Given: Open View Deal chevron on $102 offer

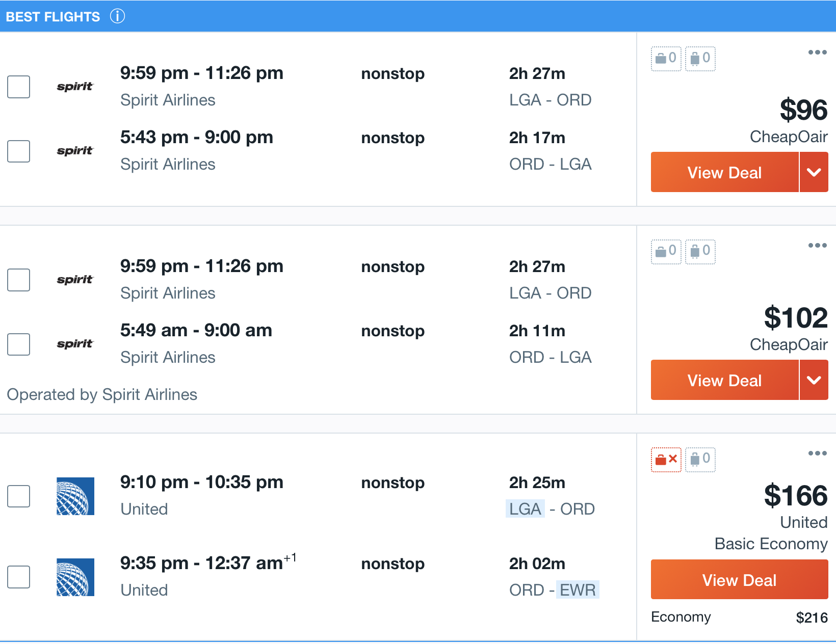Looking at the screenshot, I should pos(814,380).
